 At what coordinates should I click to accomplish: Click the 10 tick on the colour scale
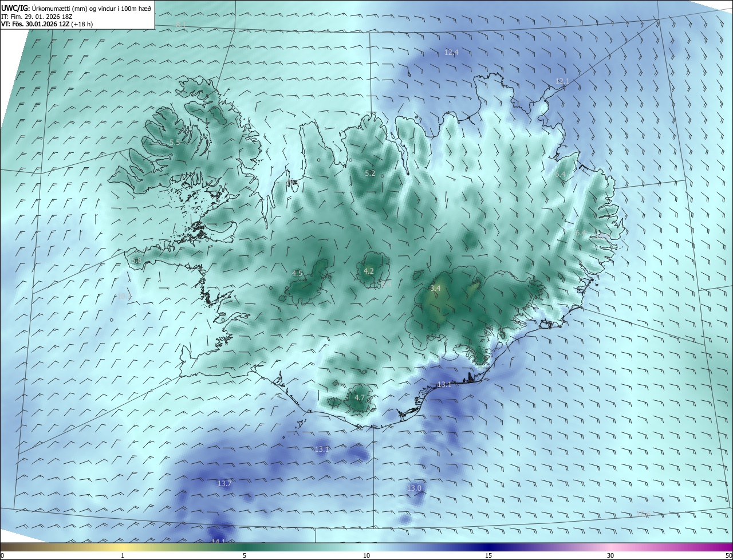point(366,556)
